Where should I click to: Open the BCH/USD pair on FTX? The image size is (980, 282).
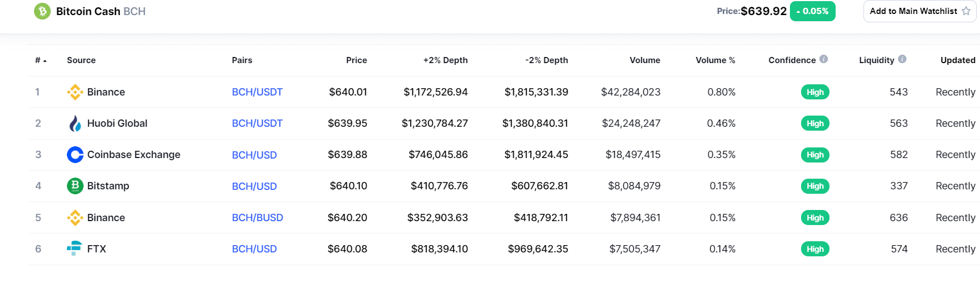[254, 249]
